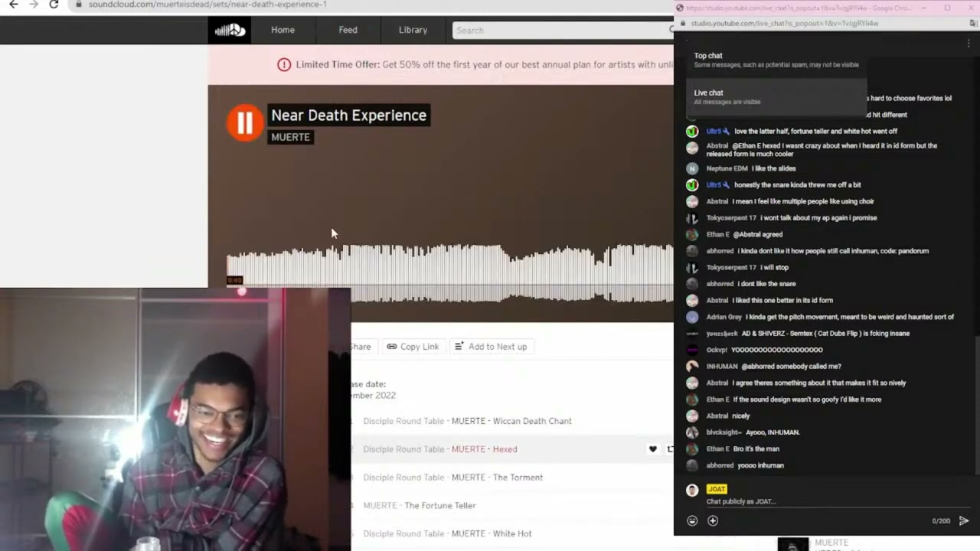Go to the SoundCloud Feed tab
The height and width of the screenshot is (551, 980).
pos(348,30)
